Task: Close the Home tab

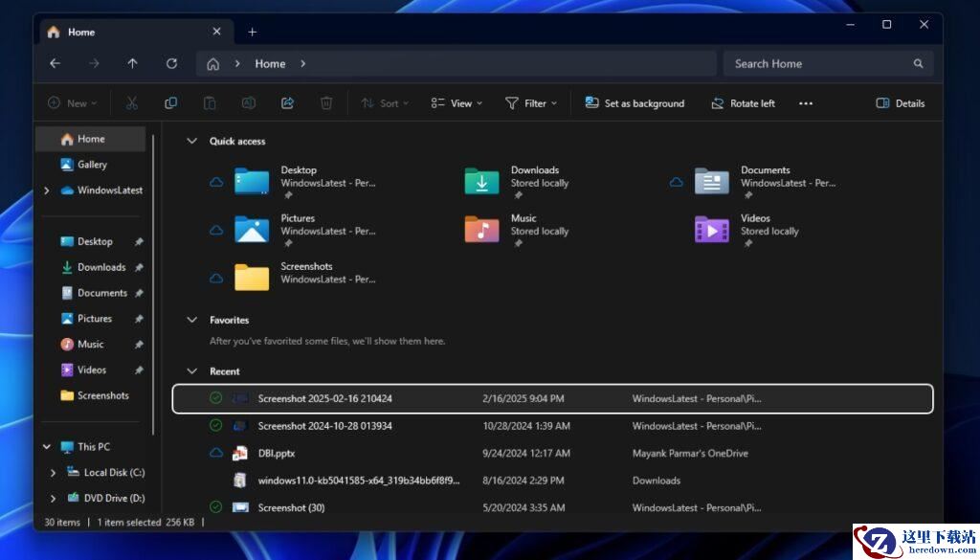Action: [217, 32]
